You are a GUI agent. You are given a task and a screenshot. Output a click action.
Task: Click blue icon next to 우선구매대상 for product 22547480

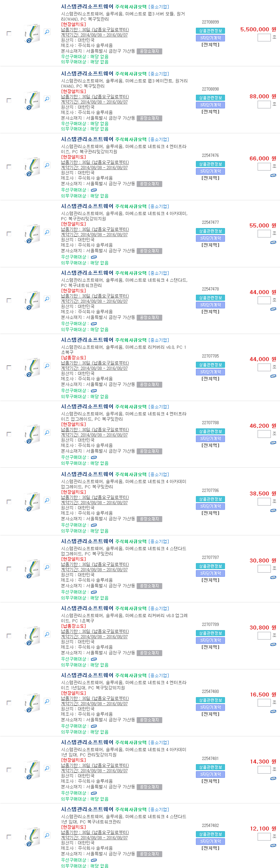click(x=94, y=726)
